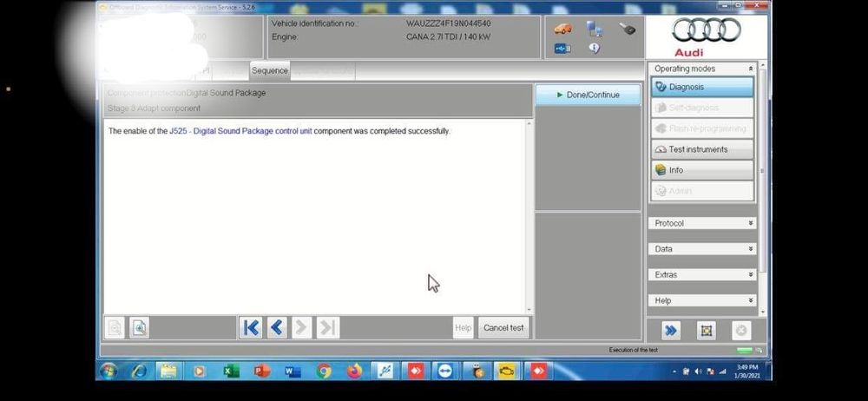Open the Info operating mode
Screen dimensions: 868x401
(x=702, y=170)
